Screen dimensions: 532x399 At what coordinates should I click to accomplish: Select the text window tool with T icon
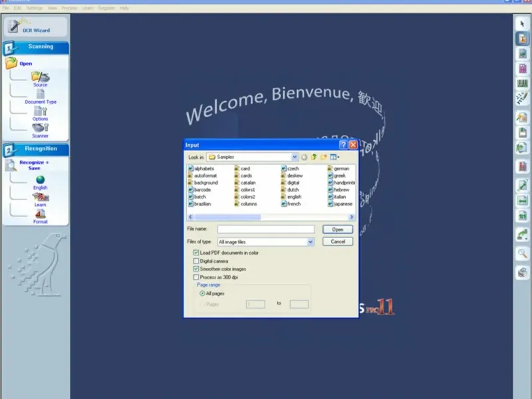tap(522, 39)
